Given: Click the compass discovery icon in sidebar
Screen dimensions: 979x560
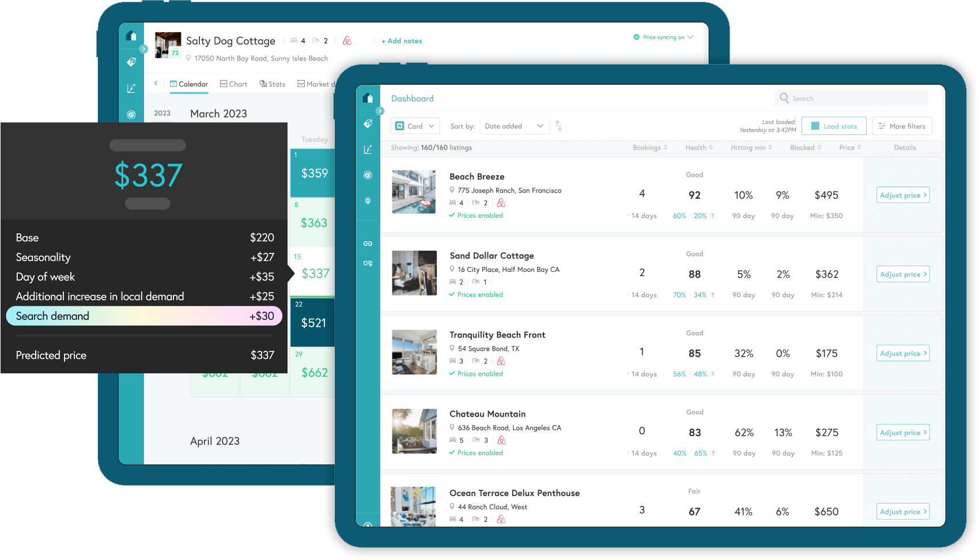Looking at the screenshot, I should [x=368, y=175].
